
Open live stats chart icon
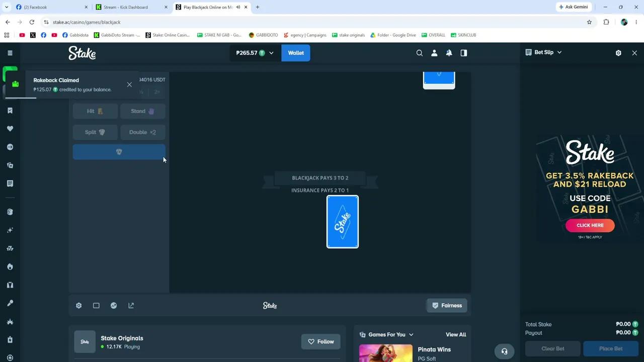[x=114, y=305]
